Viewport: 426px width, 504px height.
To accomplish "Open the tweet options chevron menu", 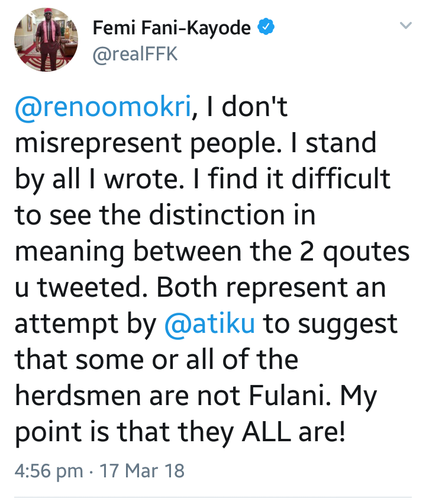I will (405, 26).
